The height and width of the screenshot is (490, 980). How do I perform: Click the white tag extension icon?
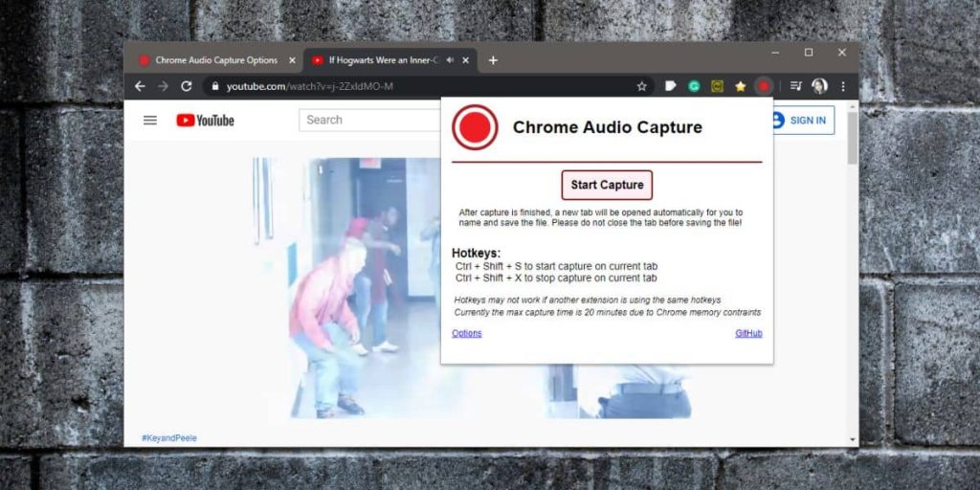click(x=671, y=86)
